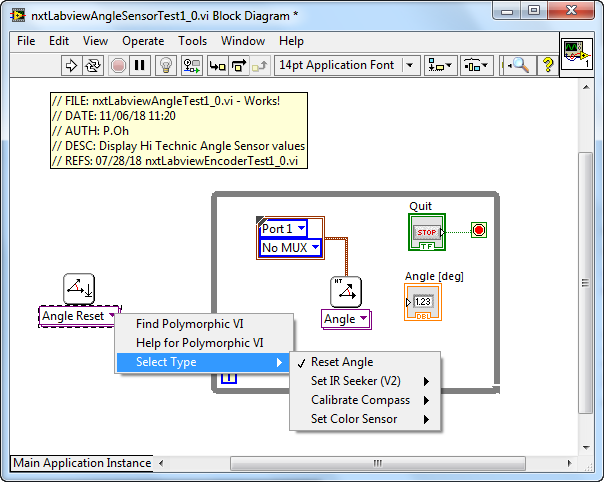604x482 pixels.
Task: Open the Align Objects dropdown
Action: tap(440, 65)
